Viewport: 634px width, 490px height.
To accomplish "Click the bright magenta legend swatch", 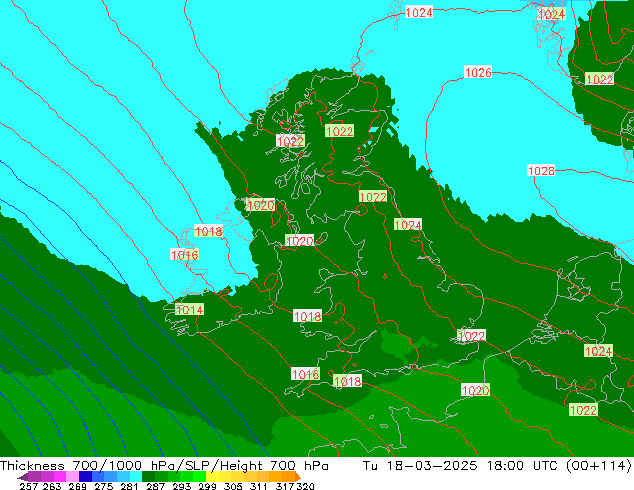I will [x=60, y=476].
